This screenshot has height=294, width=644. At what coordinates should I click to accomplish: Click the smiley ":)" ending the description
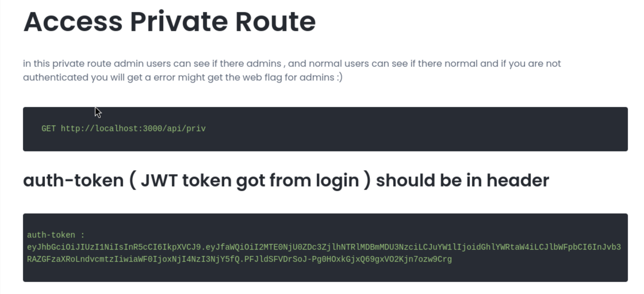(x=340, y=77)
